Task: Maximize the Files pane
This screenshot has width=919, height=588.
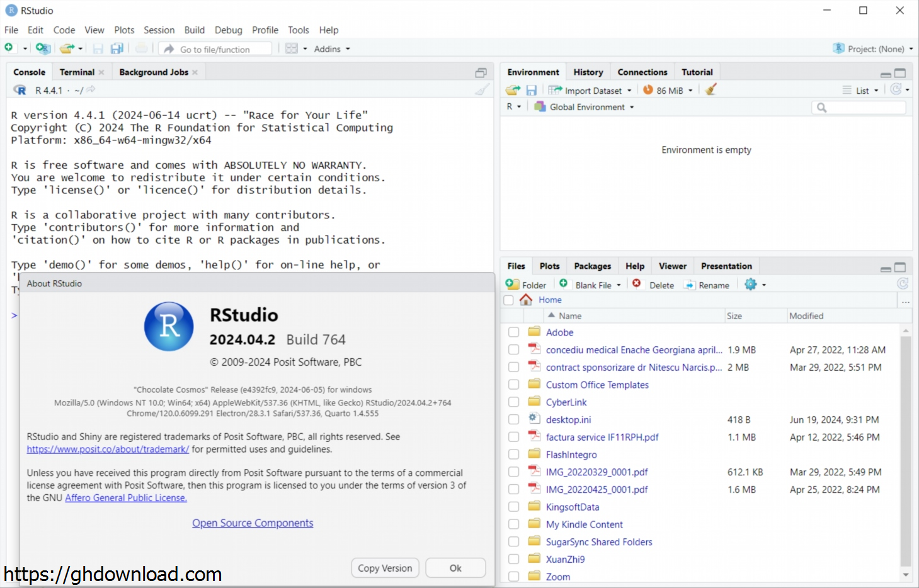Action: pyautogui.click(x=900, y=268)
